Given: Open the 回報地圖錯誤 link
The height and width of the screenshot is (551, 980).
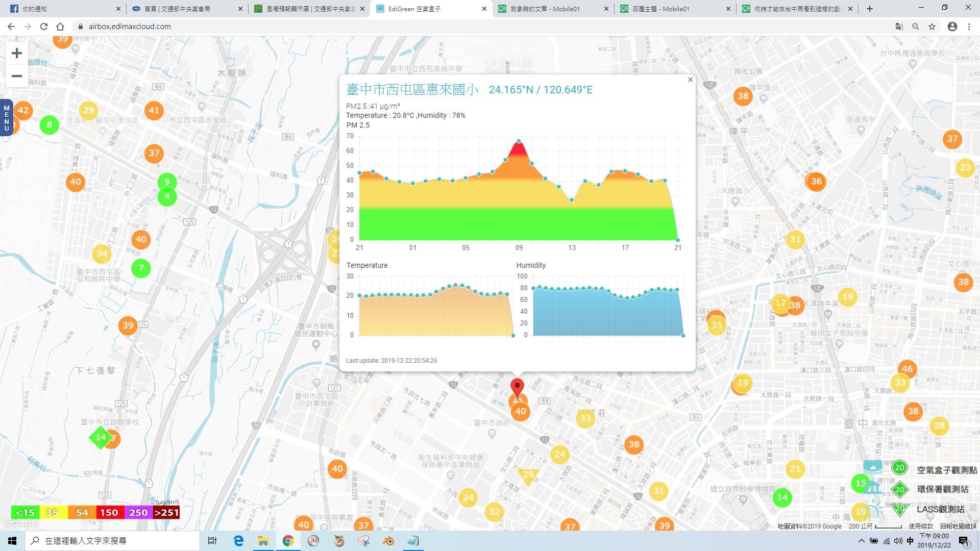Looking at the screenshot, I should (x=958, y=526).
